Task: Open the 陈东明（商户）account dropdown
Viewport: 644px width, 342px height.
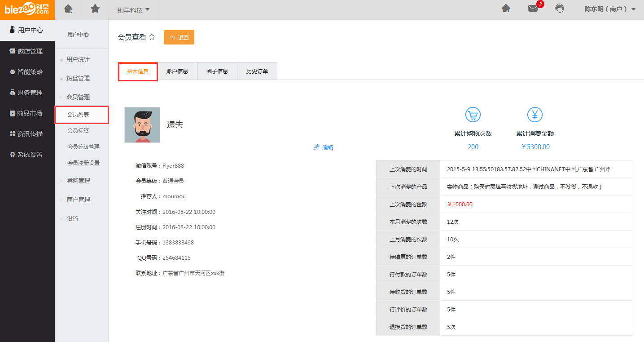Action: pos(610,9)
